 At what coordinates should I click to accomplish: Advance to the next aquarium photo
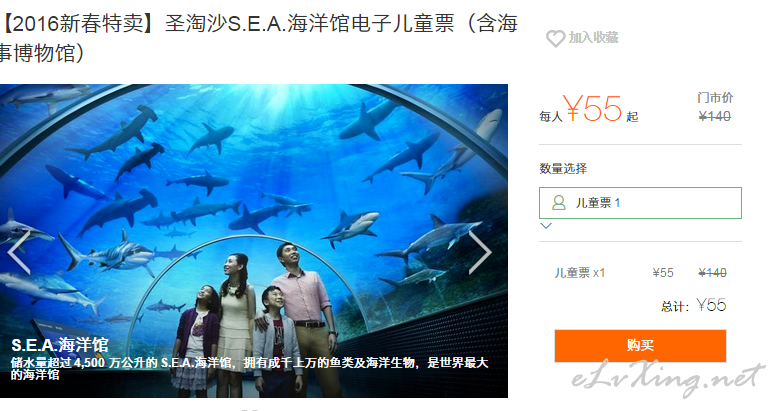[480, 252]
